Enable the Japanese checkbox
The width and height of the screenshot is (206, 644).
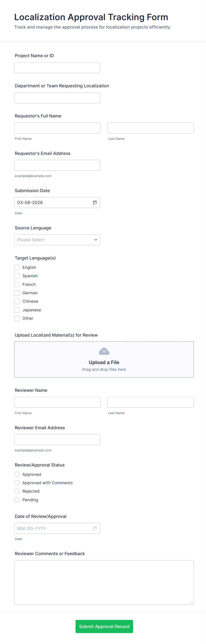pos(17,310)
